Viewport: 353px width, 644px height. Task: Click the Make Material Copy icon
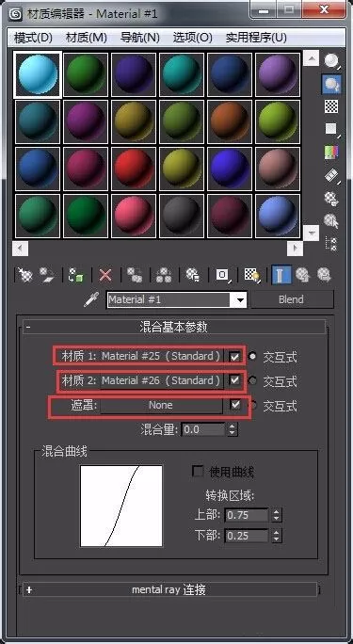click(x=135, y=275)
